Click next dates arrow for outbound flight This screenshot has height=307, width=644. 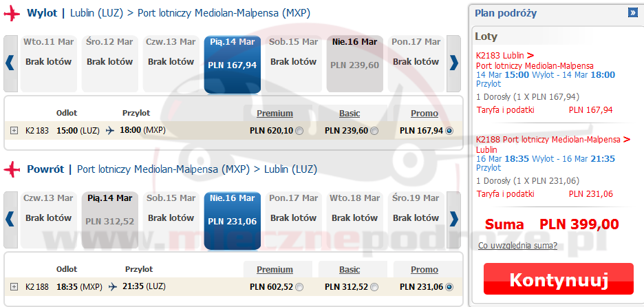453,63
